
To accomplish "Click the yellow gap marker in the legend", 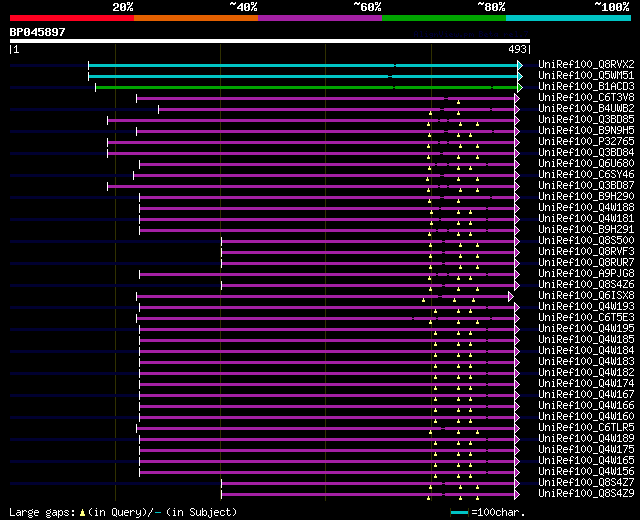I will coord(82,513).
